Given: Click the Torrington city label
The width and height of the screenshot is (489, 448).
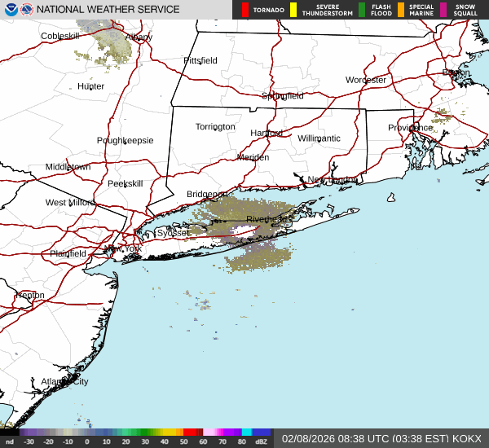Looking at the screenshot, I should [215, 127].
